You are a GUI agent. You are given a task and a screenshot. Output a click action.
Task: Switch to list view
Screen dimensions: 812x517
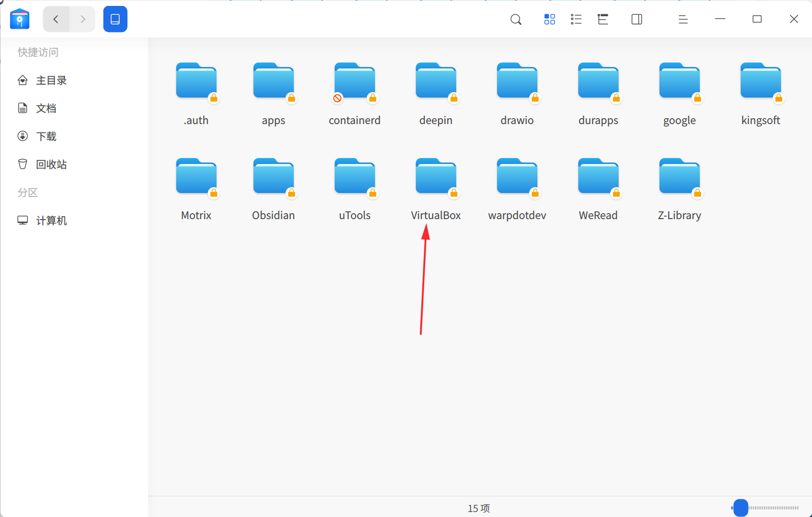click(x=576, y=19)
